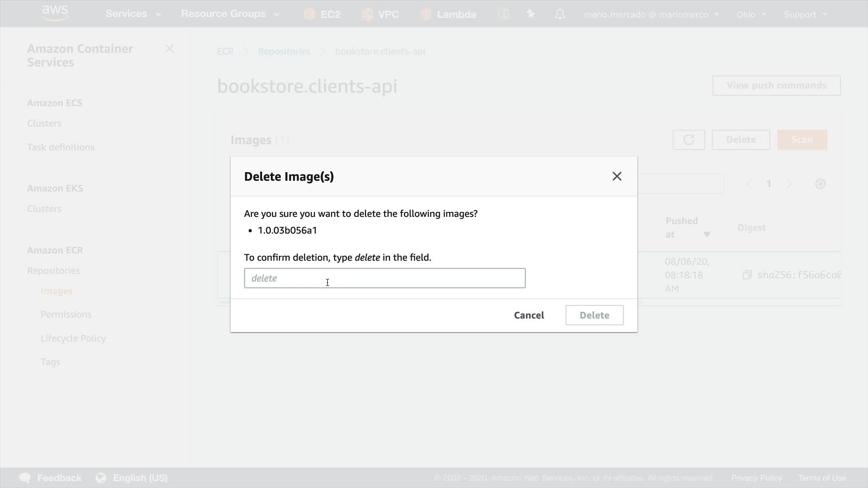Open the table settings gear icon

pos(820,184)
